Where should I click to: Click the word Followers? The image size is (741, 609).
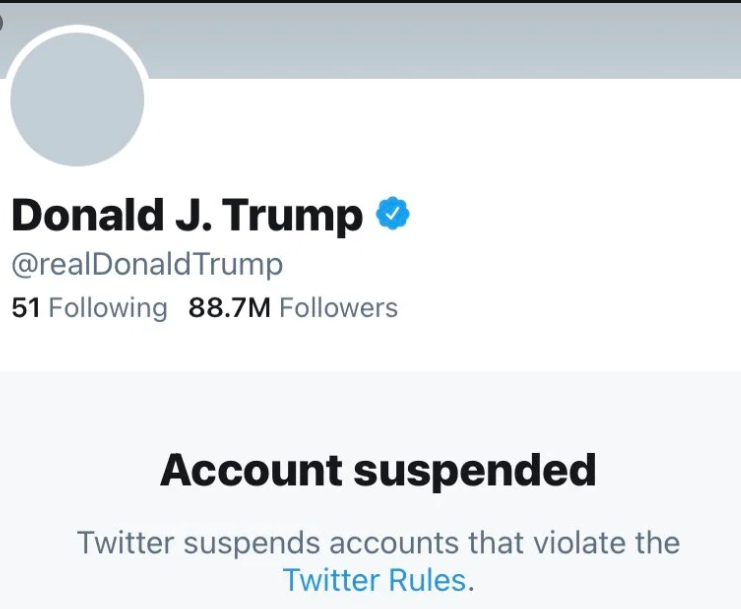(338, 308)
